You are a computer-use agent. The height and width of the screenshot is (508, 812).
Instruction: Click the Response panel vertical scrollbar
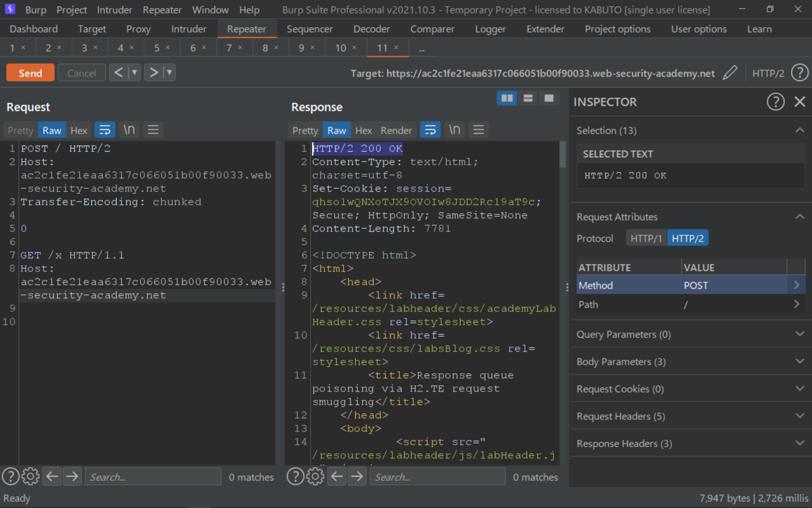pyautogui.click(x=562, y=154)
